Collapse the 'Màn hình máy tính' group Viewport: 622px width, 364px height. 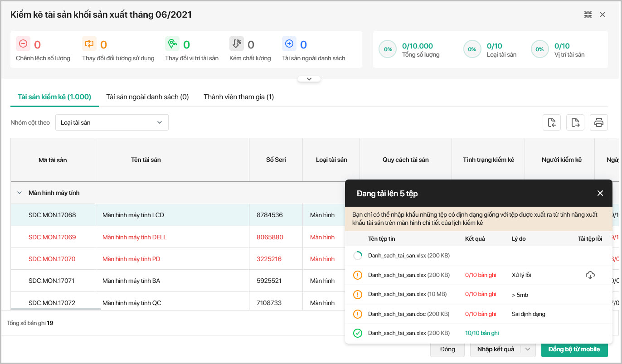[x=19, y=193]
